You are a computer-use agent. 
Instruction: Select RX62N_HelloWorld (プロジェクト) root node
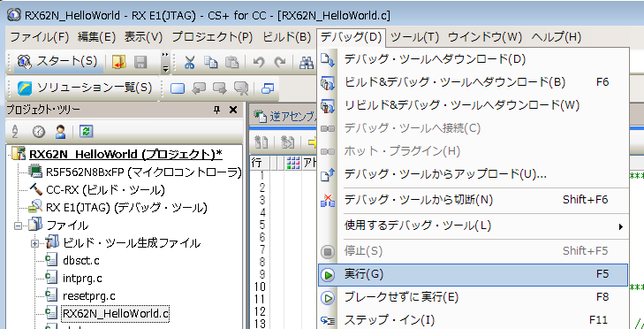tap(125, 154)
